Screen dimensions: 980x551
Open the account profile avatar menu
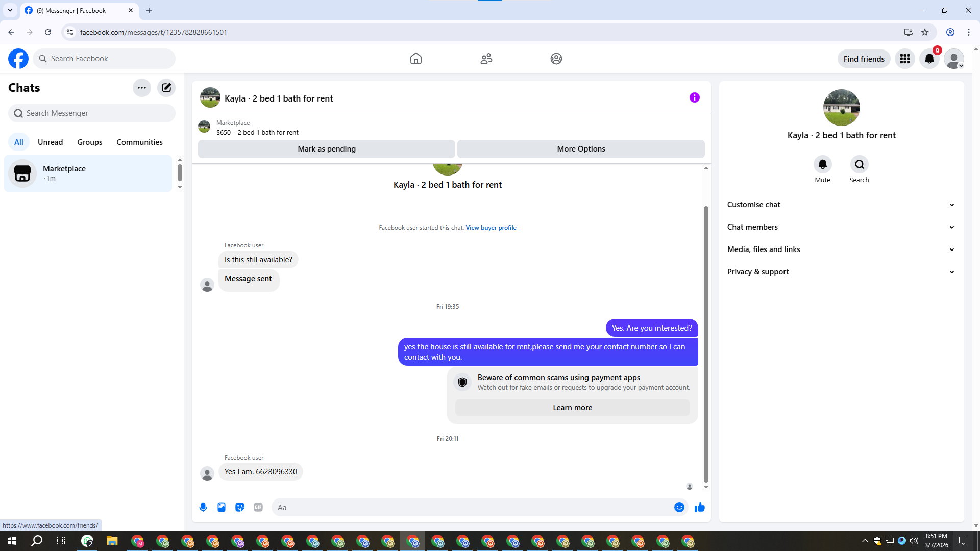click(x=954, y=59)
